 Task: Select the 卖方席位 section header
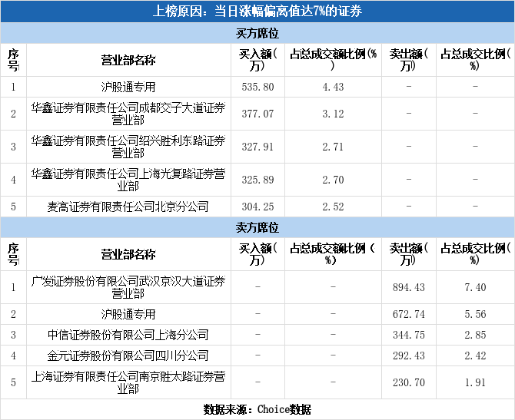tap(257, 227)
